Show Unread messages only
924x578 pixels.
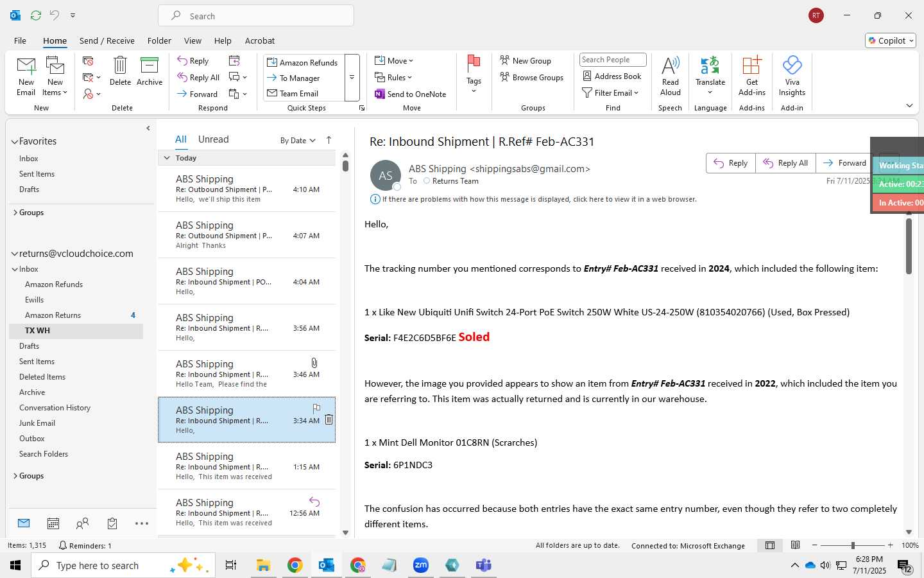[213, 139]
